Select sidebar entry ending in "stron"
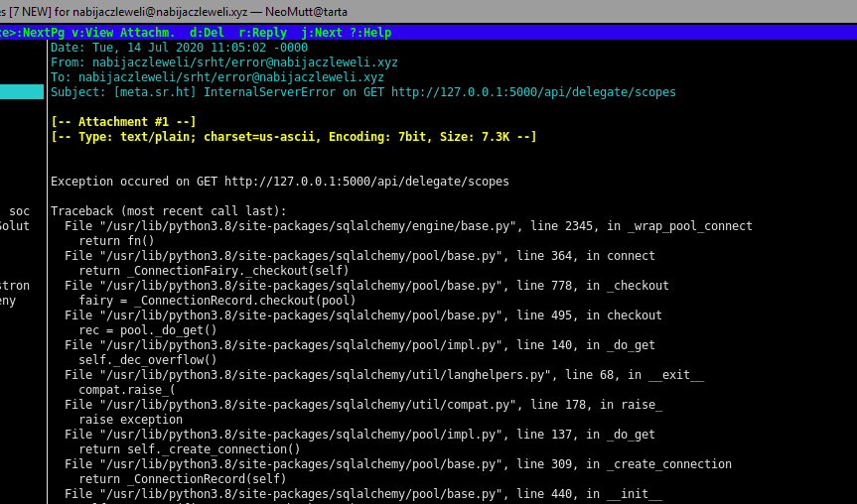Image resolution: width=857 pixels, height=504 pixels. coord(15,286)
